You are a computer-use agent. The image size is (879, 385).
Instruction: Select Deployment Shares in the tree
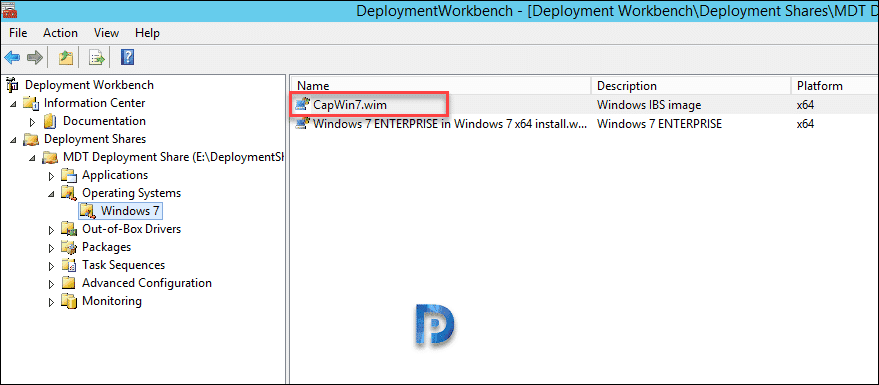pos(95,139)
